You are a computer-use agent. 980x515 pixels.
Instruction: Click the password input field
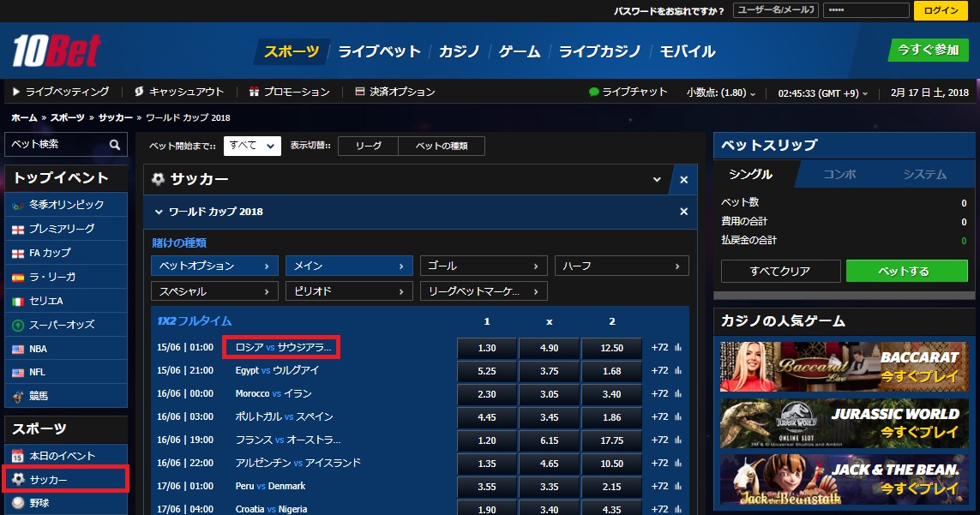click(x=866, y=10)
